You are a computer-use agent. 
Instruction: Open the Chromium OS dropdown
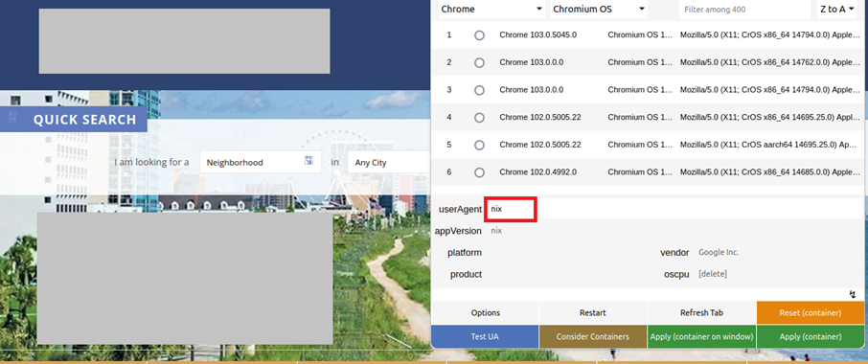tap(599, 9)
